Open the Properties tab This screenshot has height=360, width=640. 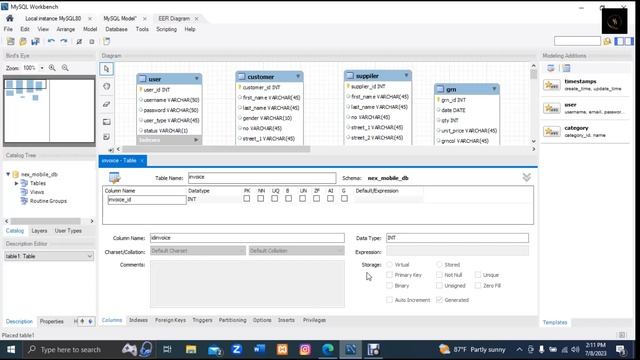[x=51, y=322]
